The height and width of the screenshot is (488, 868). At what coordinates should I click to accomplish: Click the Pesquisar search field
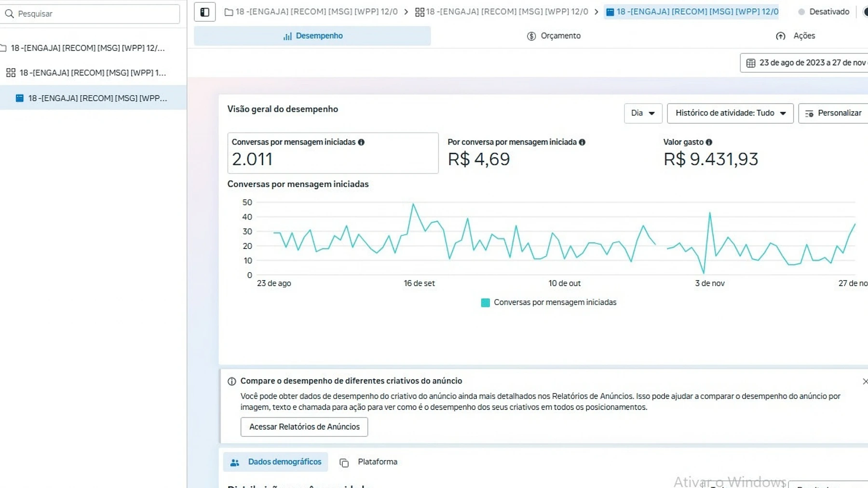click(x=91, y=13)
